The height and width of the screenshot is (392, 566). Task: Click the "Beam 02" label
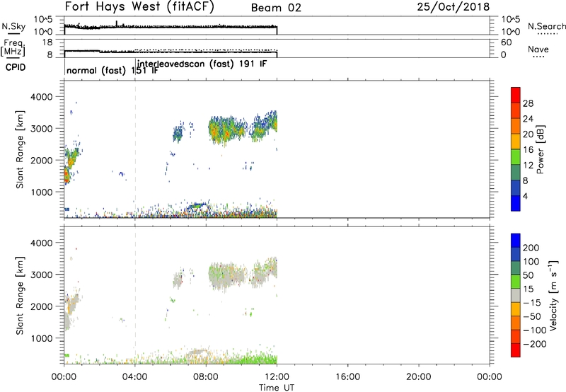[x=276, y=8]
